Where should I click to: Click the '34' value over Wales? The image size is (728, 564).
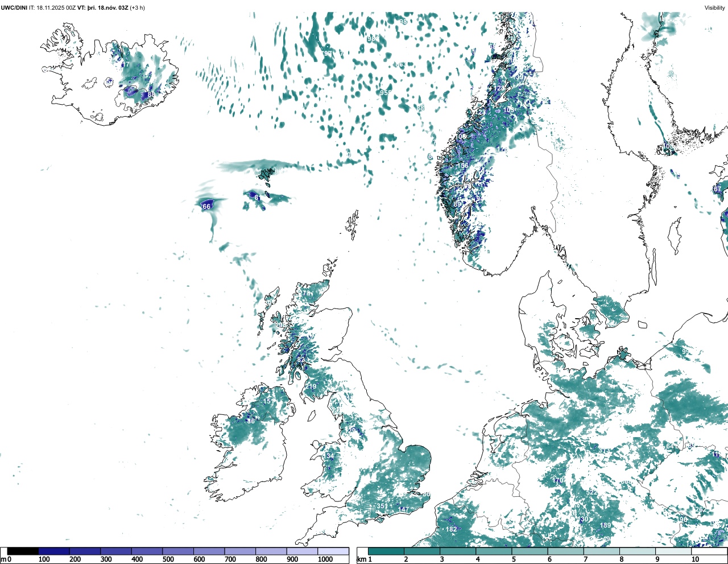tap(330, 456)
